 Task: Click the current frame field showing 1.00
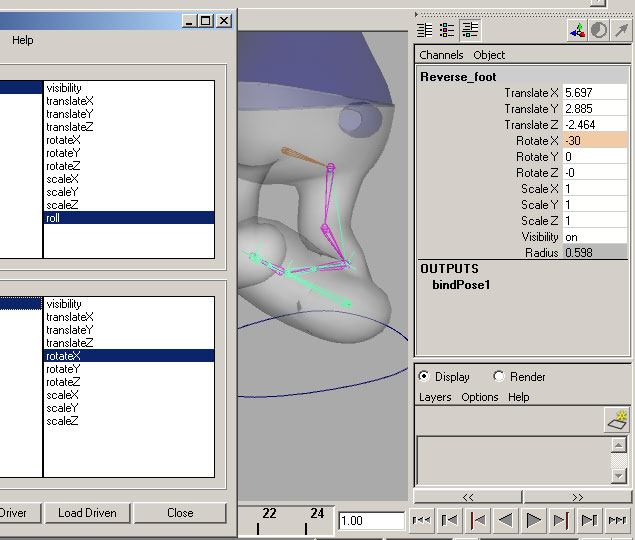click(x=368, y=520)
